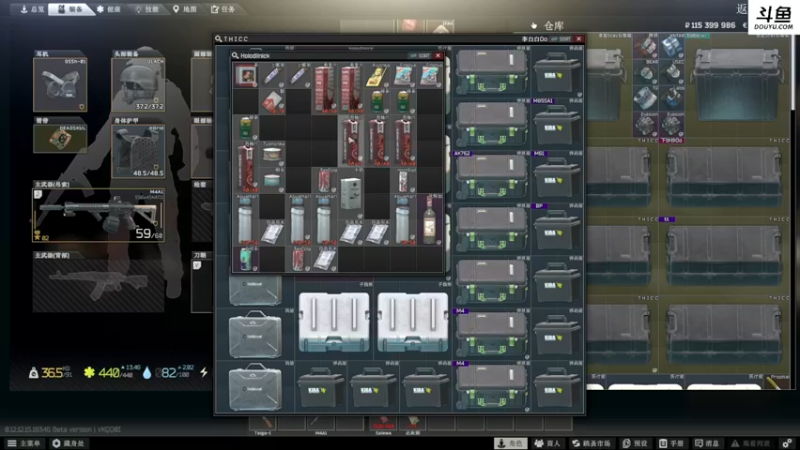This screenshot has width=800, height=450.
Task: Click the ruble balance 115 399 986
Action: click(710, 25)
